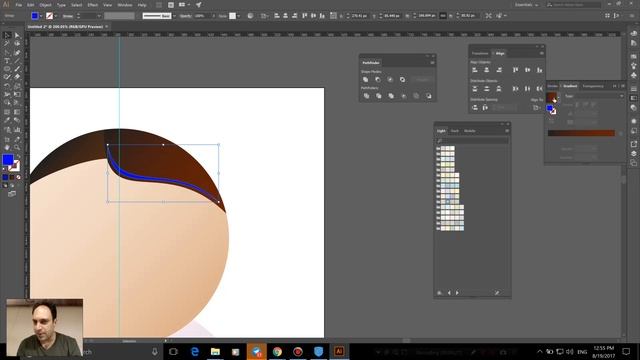Reset default fill and stroke colors

click(5, 169)
